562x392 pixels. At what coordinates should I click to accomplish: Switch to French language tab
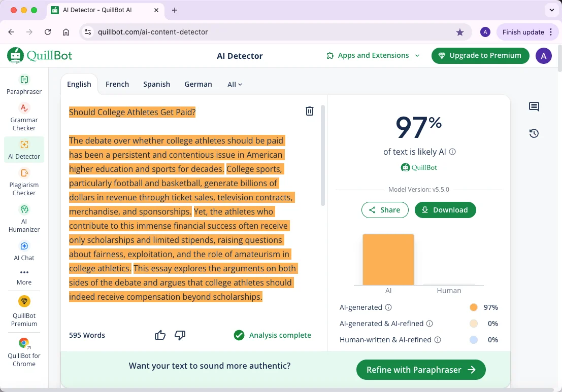click(117, 84)
